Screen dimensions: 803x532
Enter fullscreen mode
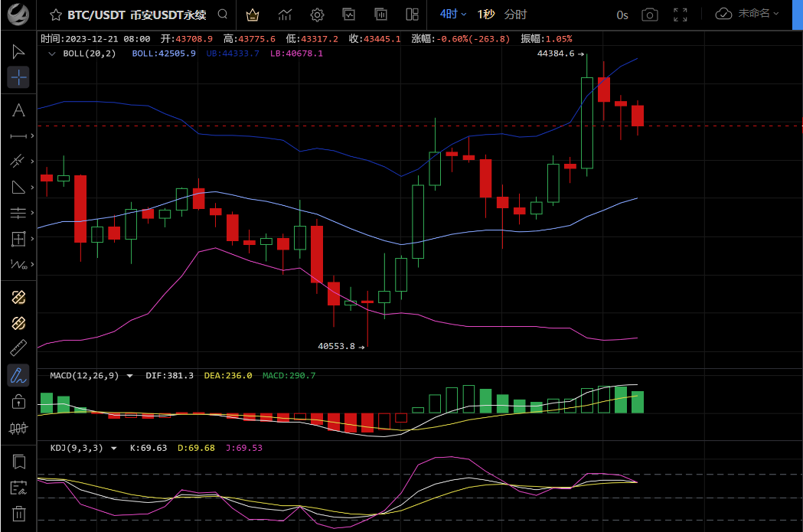coord(680,15)
